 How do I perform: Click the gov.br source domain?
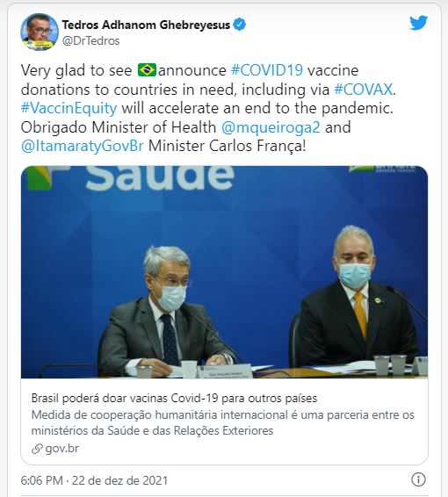tap(61, 449)
